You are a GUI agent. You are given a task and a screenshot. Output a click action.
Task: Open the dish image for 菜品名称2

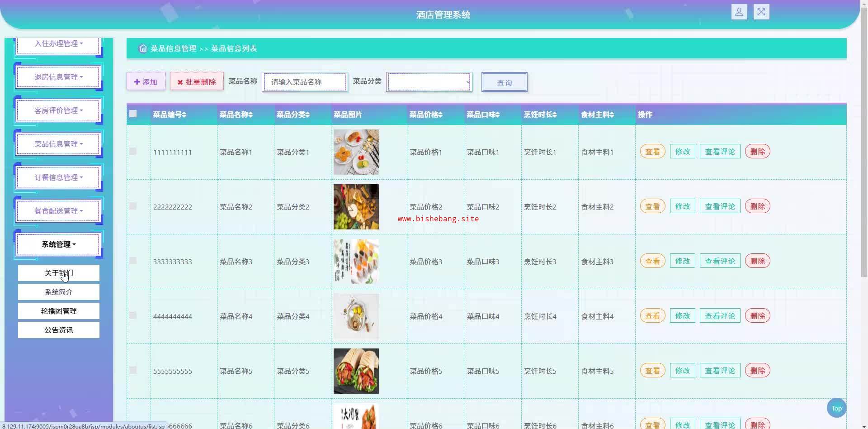(356, 207)
